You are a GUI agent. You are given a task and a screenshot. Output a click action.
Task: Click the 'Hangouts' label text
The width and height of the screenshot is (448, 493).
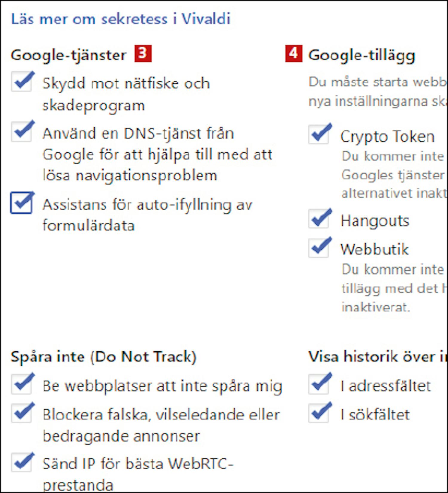[375, 221]
